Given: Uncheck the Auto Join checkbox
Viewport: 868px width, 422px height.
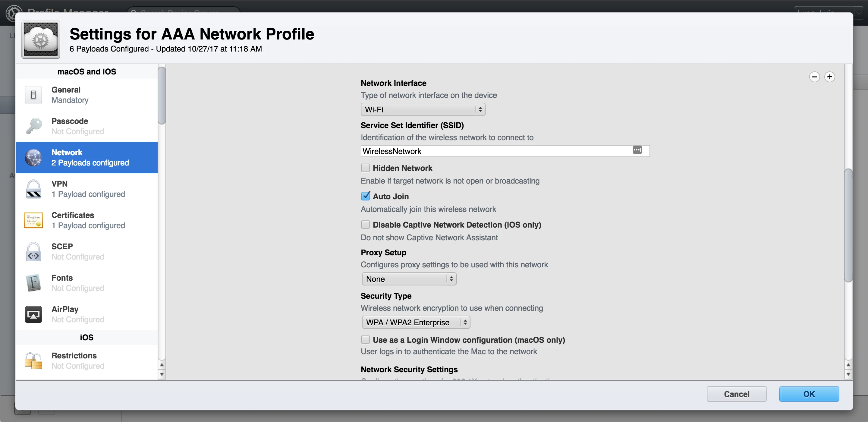Looking at the screenshot, I should coord(365,196).
